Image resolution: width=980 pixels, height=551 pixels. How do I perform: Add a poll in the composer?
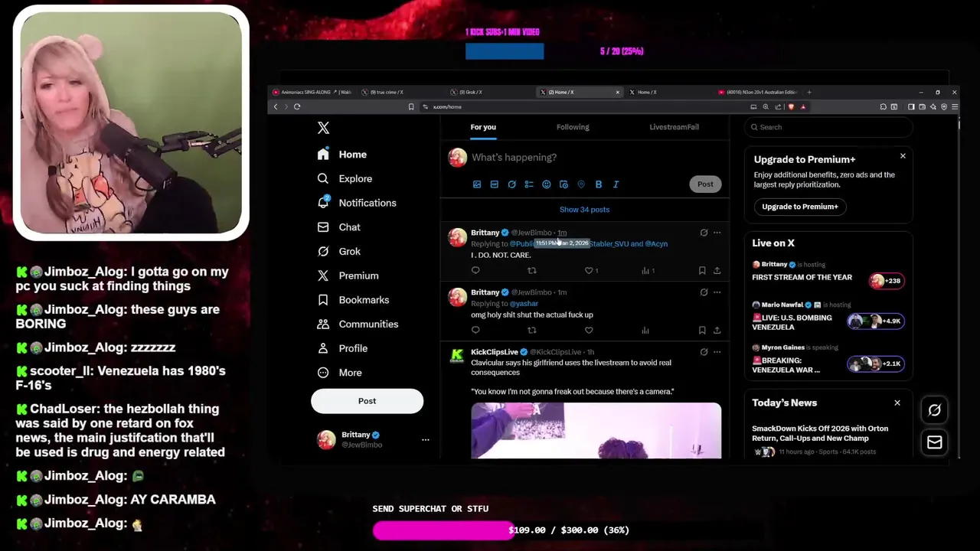[x=529, y=184]
